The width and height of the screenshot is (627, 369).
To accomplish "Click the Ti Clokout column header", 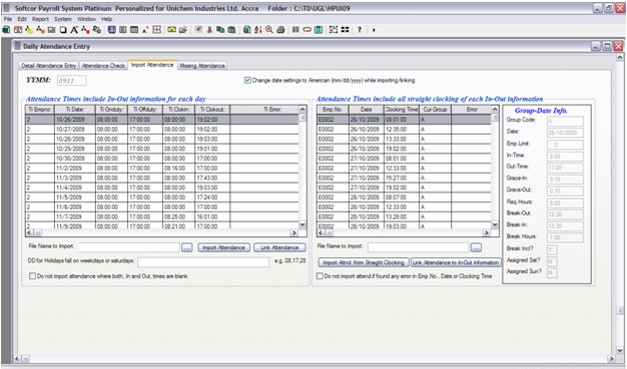I will click(x=212, y=110).
